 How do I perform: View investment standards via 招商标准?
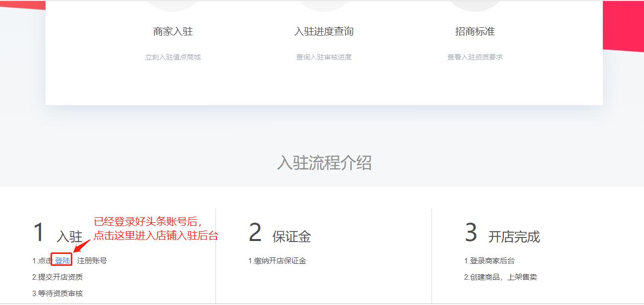(x=474, y=31)
